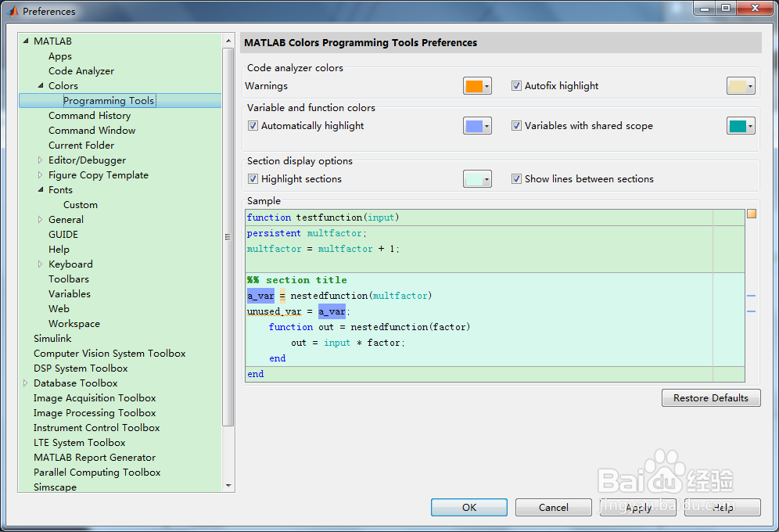
Task: Open Workspace preferences
Action: point(74,324)
